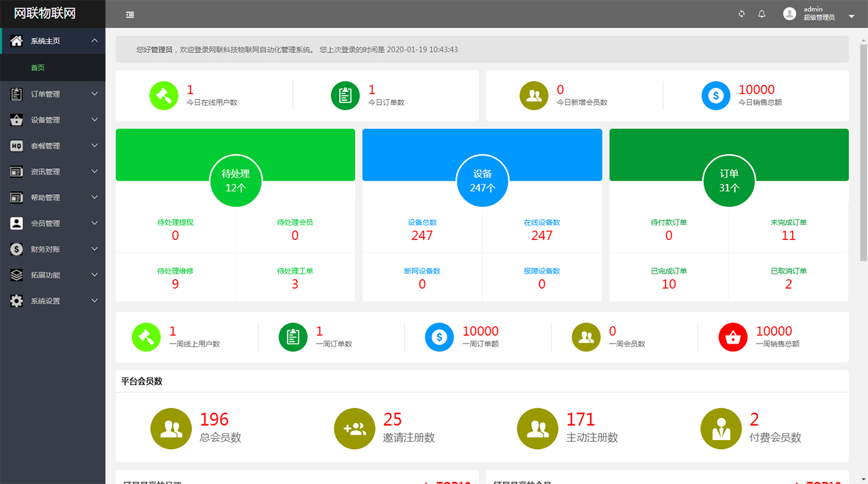The image size is (868, 484).
Task: Click the 未完成订单 link
Action: tap(788, 222)
